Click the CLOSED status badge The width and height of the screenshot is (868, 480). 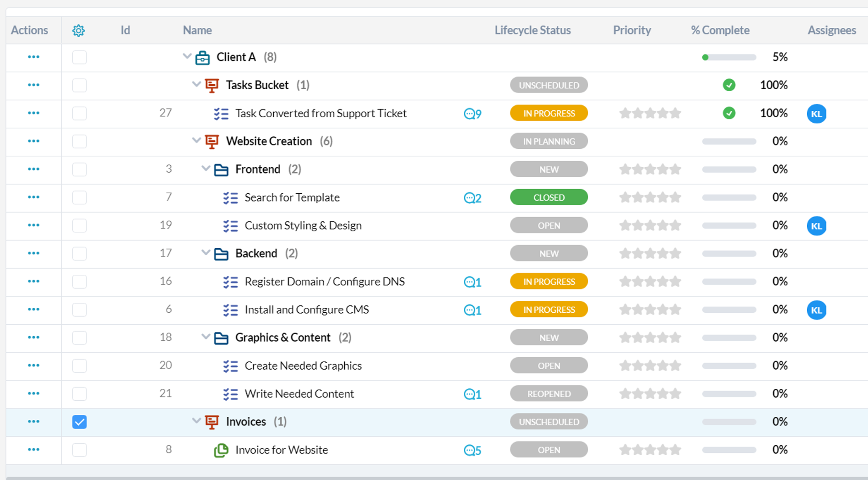[x=548, y=197]
